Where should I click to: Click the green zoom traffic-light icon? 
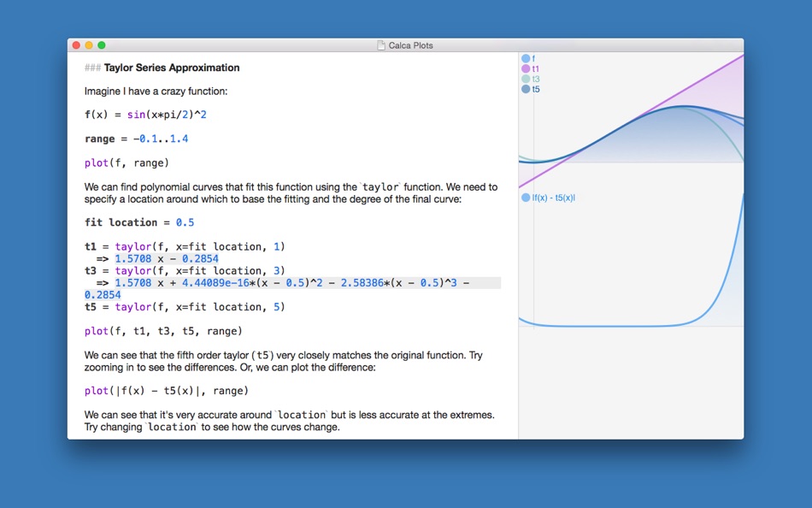[101, 44]
